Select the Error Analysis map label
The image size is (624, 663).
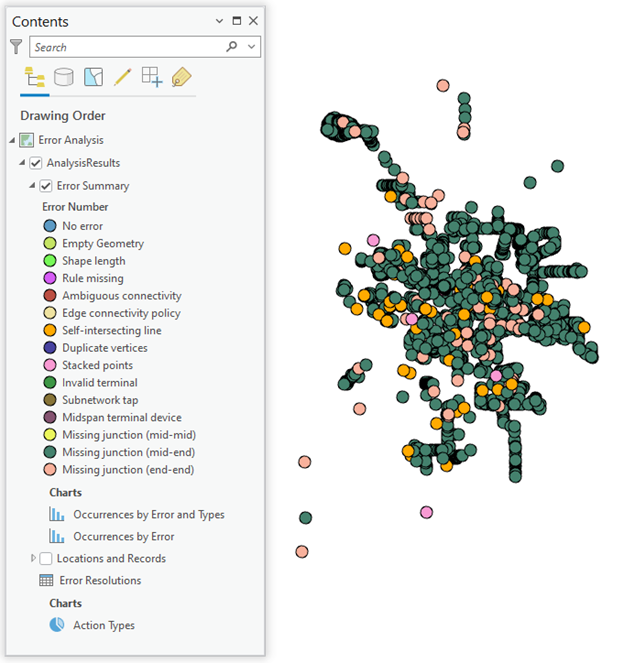pyautogui.click(x=71, y=140)
